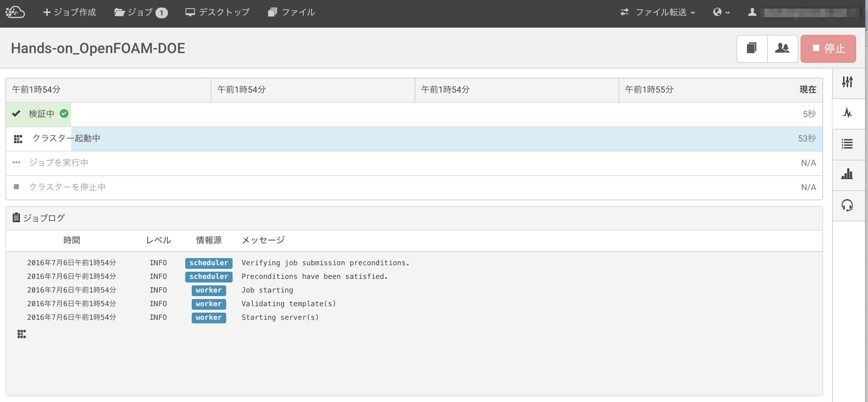Open the user account menu
This screenshot has width=868, height=402.
coord(803,12)
